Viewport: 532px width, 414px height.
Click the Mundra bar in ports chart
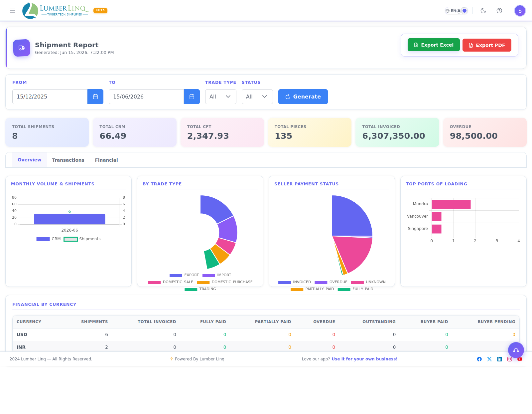click(451, 204)
